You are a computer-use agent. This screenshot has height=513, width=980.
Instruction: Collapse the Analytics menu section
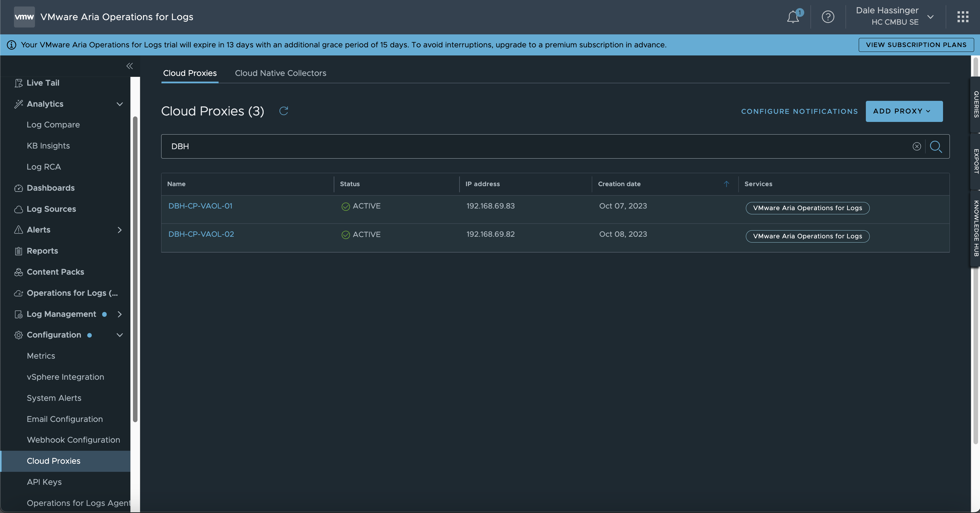[119, 104]
